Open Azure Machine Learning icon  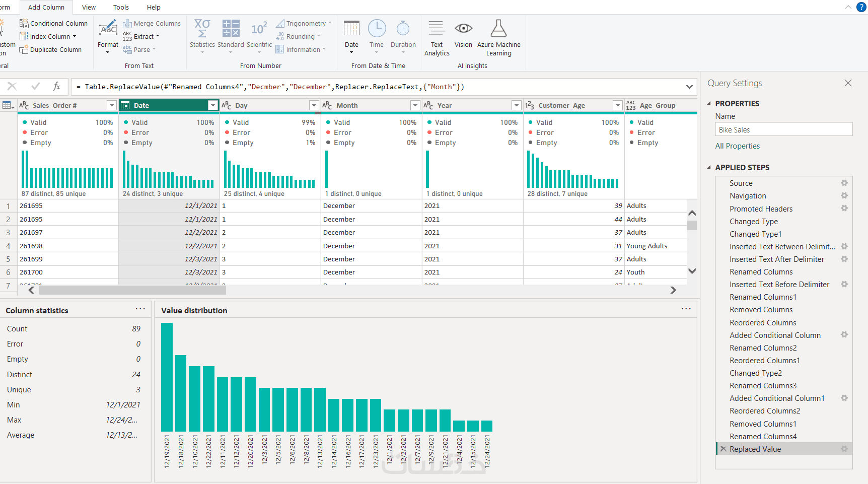point(498,29)
